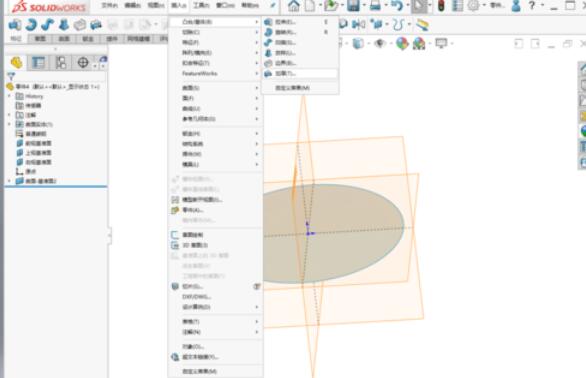The height and width of the screenshot is (378, 586).
Task: Click the Home icon in the title bar
Action: click(294, 6)
